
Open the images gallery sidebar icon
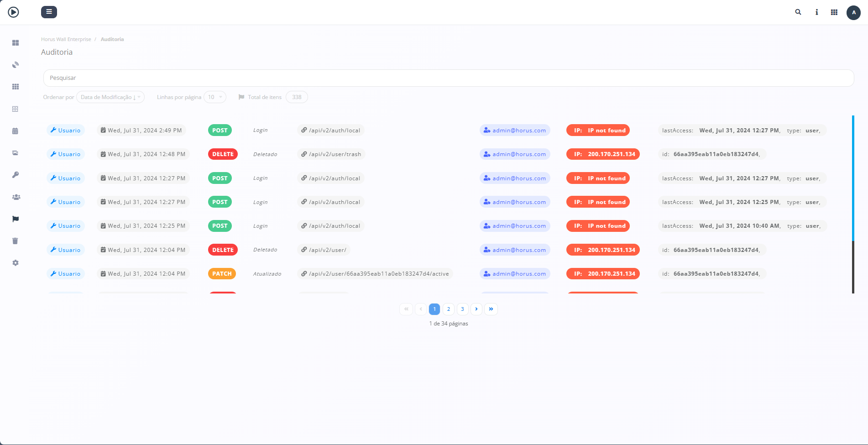click(16, 153)
